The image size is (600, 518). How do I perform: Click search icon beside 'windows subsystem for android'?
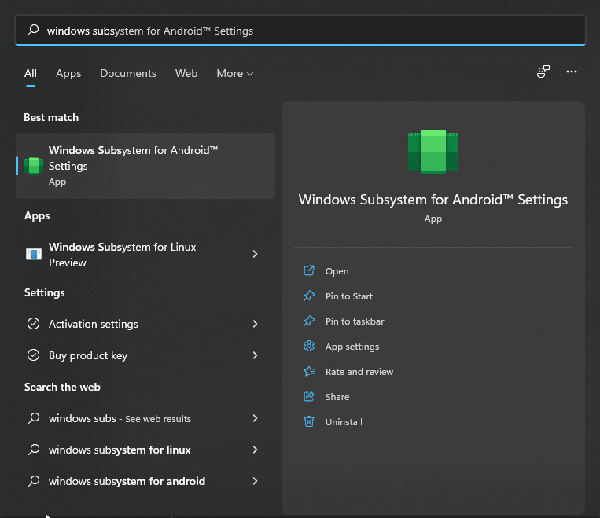(34, 481)
